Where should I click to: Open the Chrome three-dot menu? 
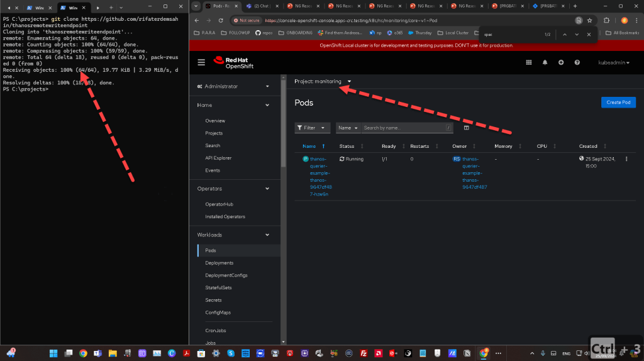pyautogui.click(x=636, y=20)
